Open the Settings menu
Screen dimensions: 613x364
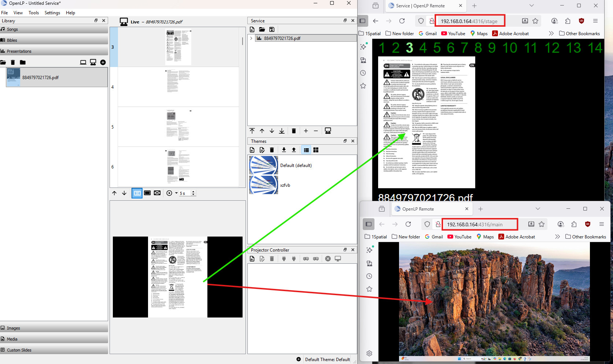pyautogui.click(x=52, y=13)
